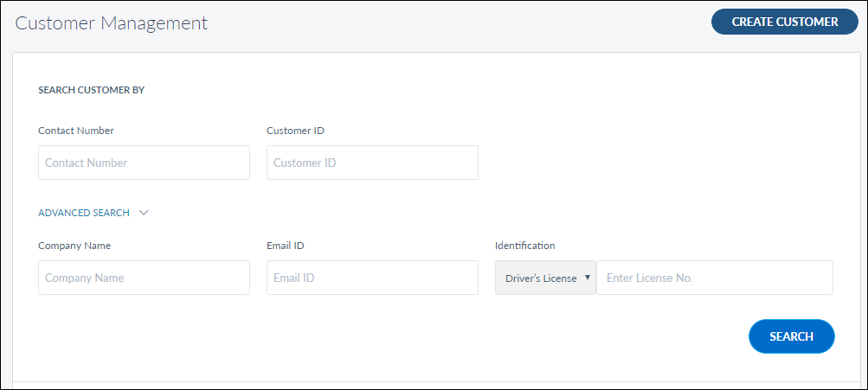868x390 pixels.
Task: Focus the Enter License No. field
Action: coord(714,278)
